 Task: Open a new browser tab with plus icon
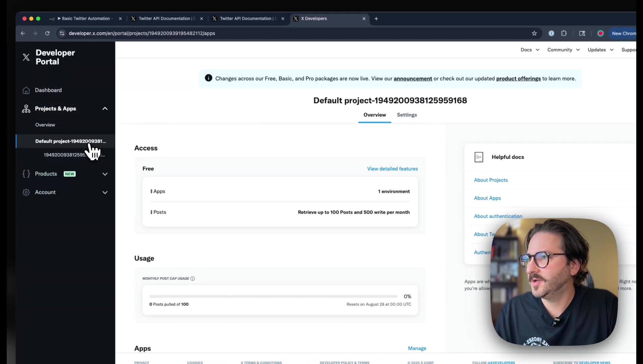click(x=376, y=19)
